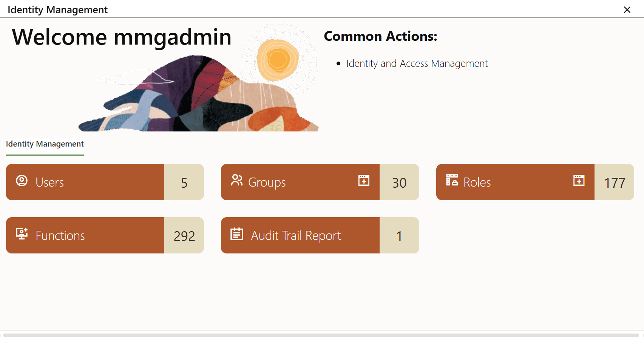
Task: Select the Users person icon
Action: (22, 181)
